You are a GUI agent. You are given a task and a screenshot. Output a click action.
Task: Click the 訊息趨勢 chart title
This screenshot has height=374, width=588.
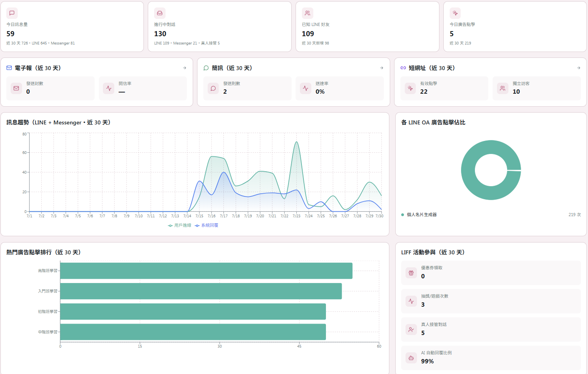(x=58, y=122)
